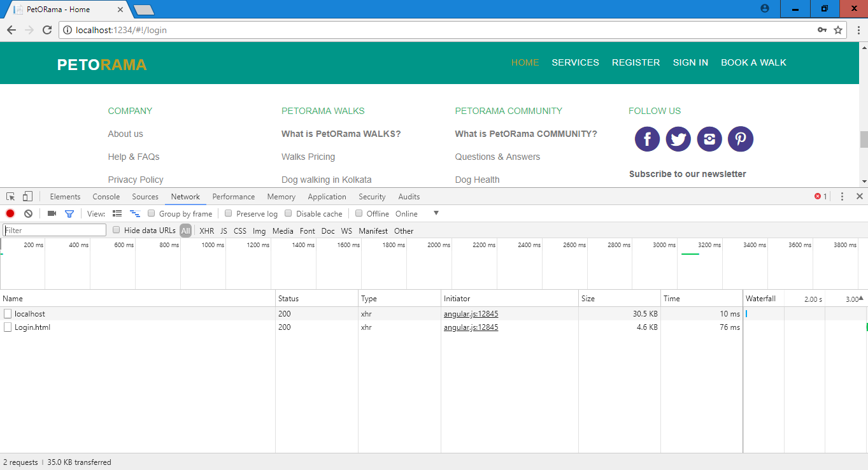This screenshot has height=470, width=868.
Task: Select the Login.html request row
Action: point(434,327)
